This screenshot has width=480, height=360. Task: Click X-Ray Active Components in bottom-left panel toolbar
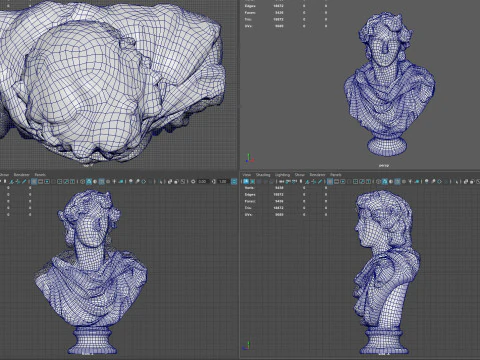(x=176, y=182)
